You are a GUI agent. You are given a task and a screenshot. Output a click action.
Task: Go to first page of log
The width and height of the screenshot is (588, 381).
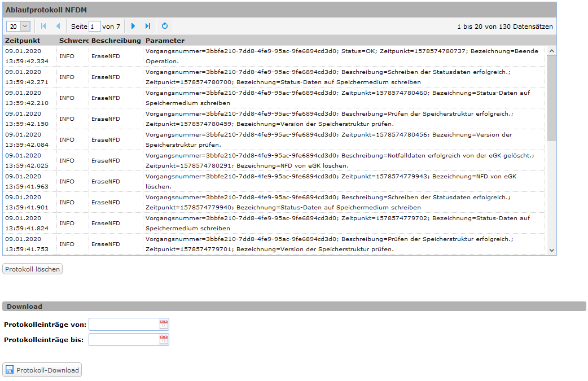coord(43,26)
